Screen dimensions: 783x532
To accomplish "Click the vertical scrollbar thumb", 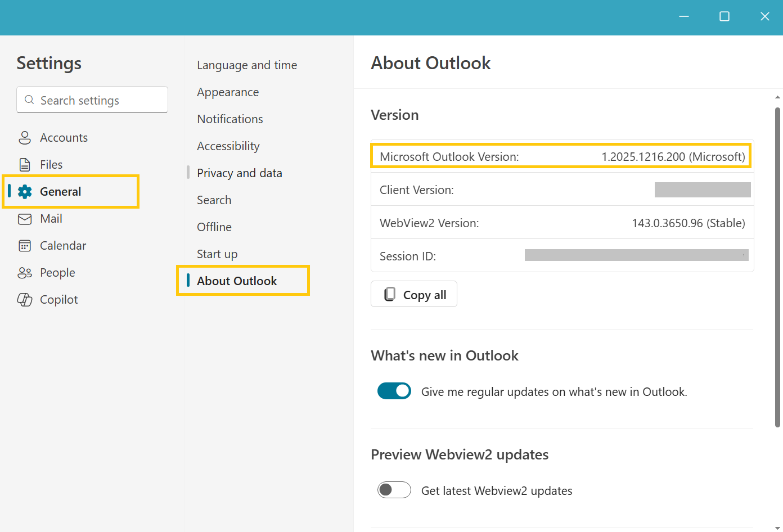I will coord(777,267).
